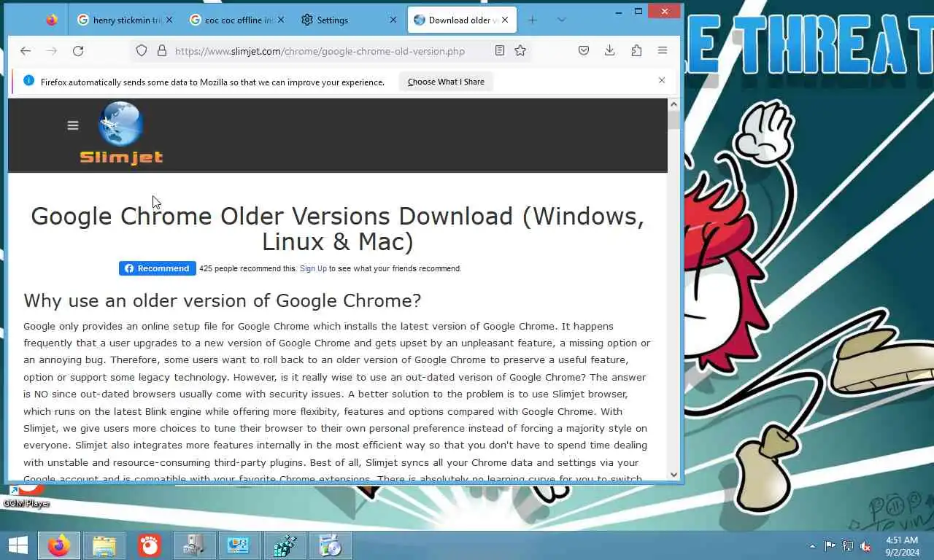Screen dimensions: 934x560
Task: Close the Settings tab
Action: pos(393,20)
